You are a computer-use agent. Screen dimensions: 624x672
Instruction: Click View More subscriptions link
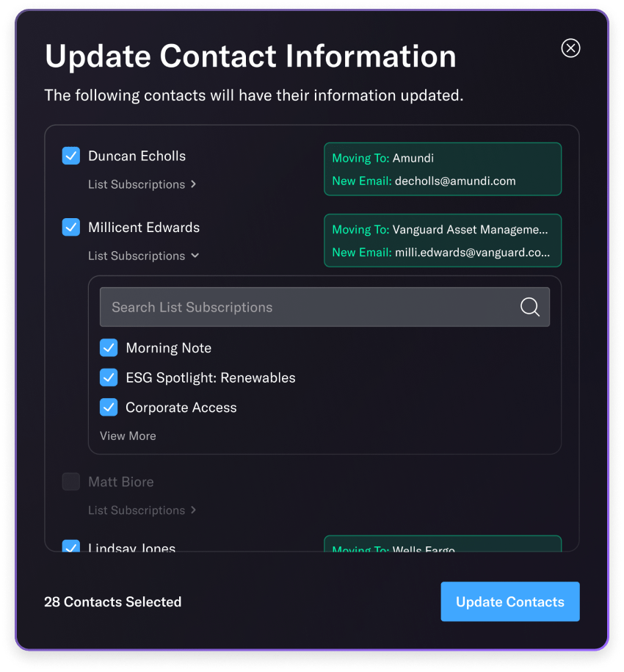pyautogui.click(x=128, y=436)
